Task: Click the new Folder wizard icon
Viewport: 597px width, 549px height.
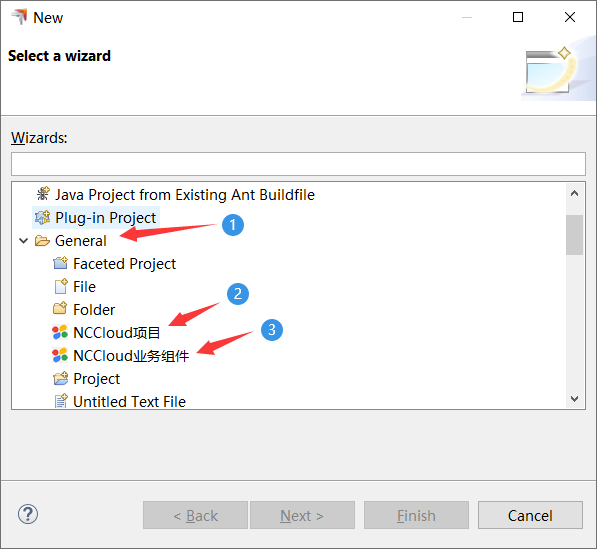Action: point(60,309)
